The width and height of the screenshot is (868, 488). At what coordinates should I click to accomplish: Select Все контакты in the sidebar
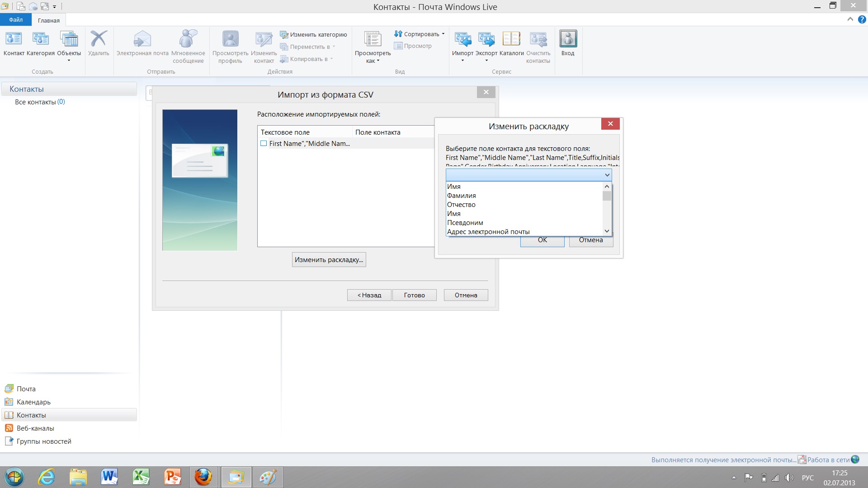coord(40,102)
